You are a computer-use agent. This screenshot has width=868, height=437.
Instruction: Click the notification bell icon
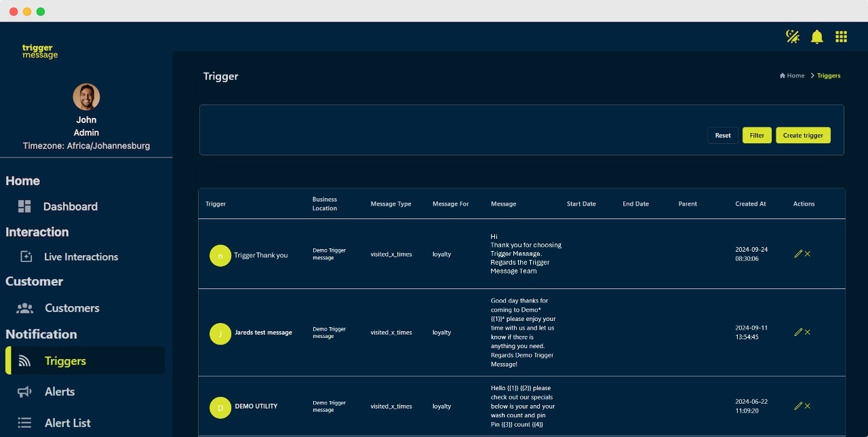[816, 37]
